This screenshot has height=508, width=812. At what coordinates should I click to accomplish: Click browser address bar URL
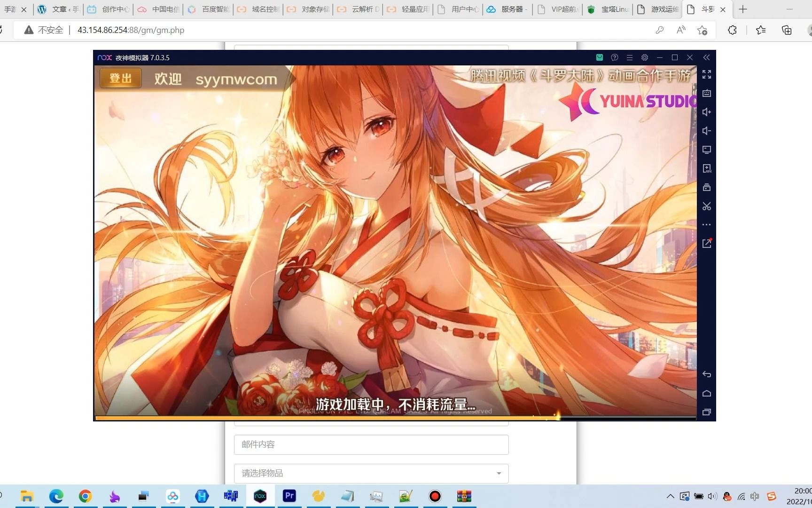pos(131,30)
